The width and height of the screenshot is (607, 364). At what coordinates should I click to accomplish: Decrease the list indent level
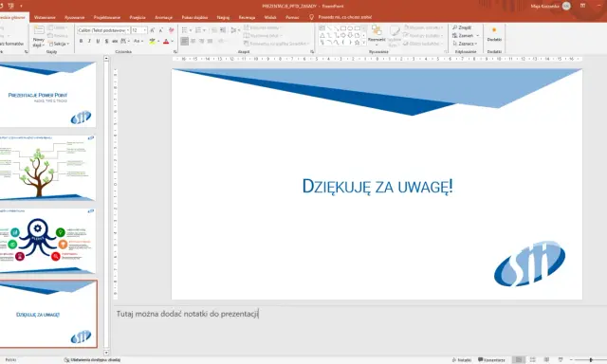click(214, 30)
